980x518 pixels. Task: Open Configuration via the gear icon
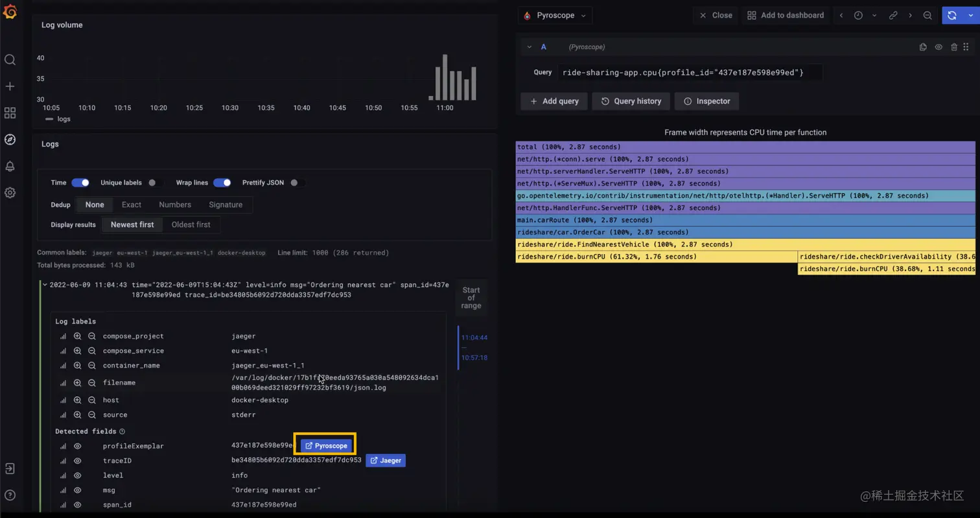click(x=10, y=193)
